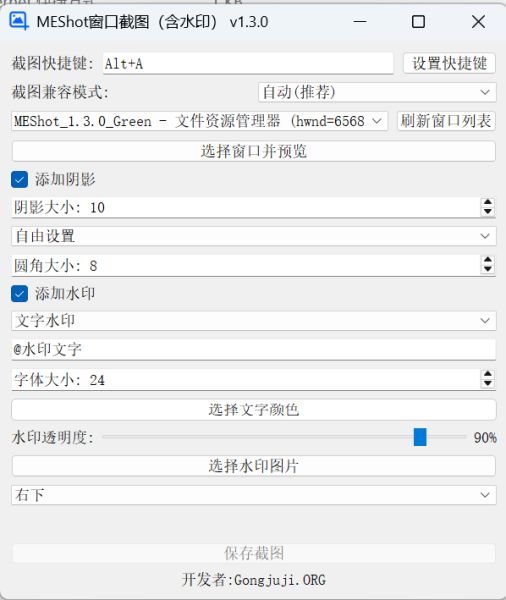Expand the 右下 position dropdown
Image resolution: width=506 pixels, height=600 pixels.
(254, 495)
